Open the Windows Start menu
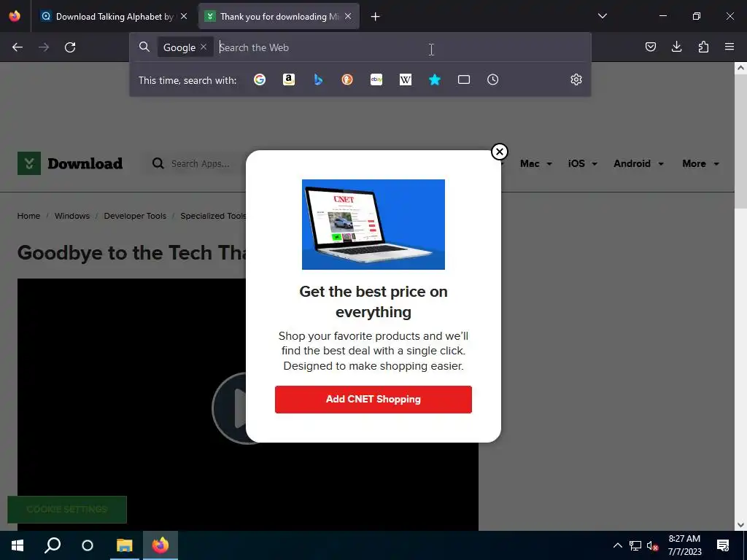747x560 pixels. tap(18, 545)
